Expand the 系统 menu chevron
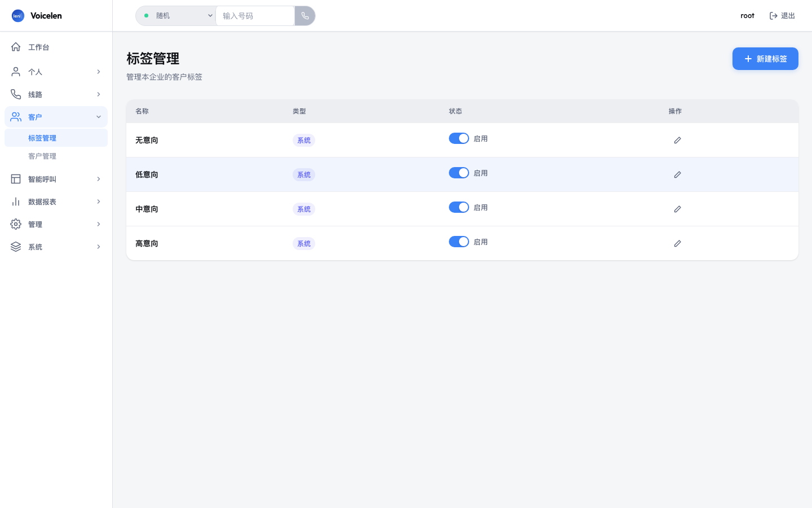This screenshot has height=508, width=812. click(x=98, y=247)
